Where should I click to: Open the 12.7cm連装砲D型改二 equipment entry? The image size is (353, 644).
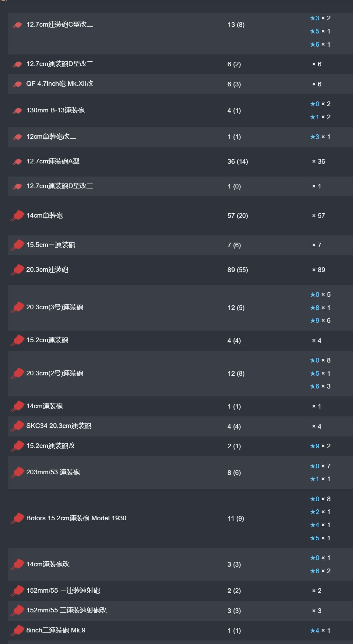point(60,64)
